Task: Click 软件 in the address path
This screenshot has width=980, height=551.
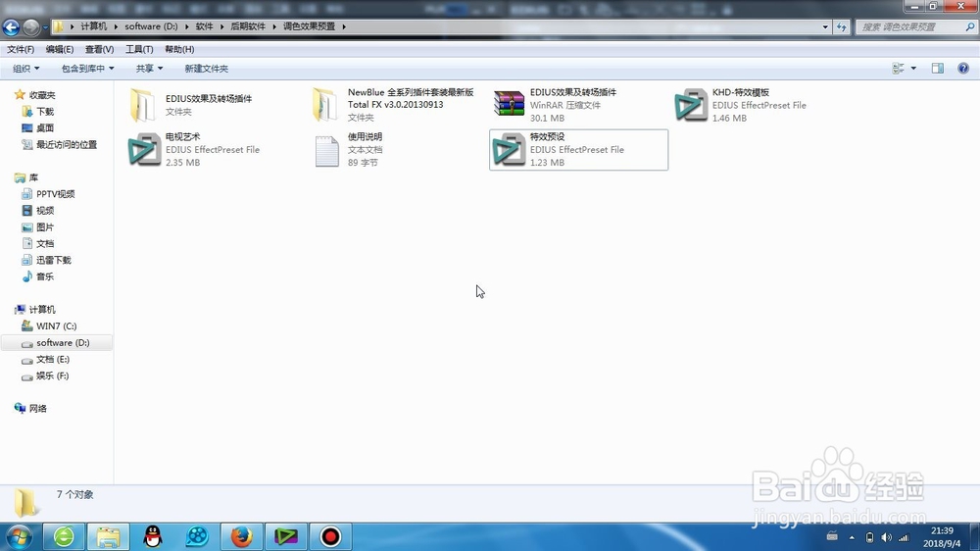Action: click(x=205, y=26)
